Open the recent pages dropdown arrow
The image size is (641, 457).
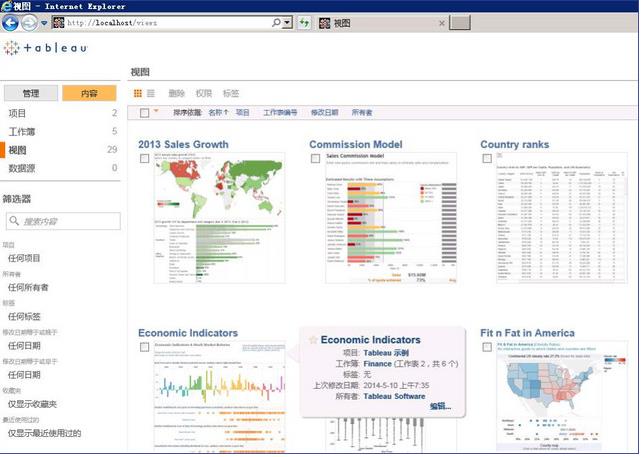pyautogui.click(x=44, y=23)
